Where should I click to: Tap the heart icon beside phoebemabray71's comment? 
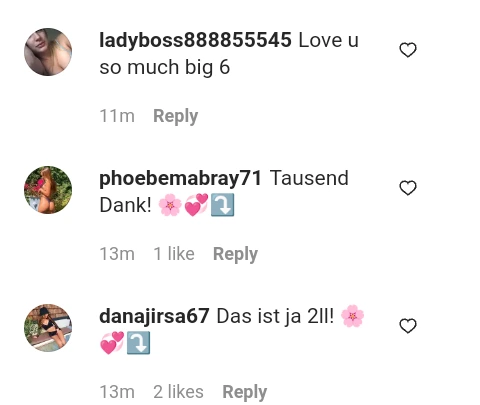click(x=408, y=188)
